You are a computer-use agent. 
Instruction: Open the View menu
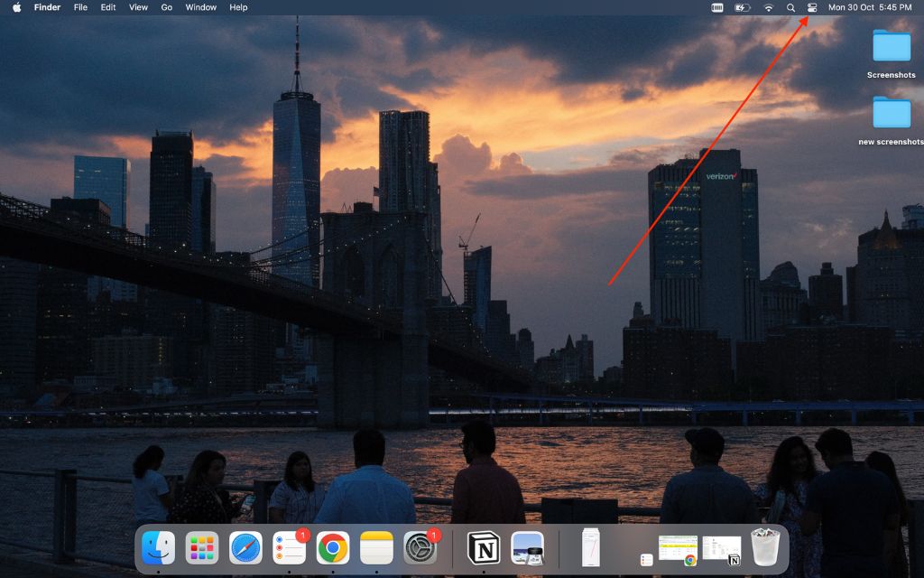pyautogui.click(x=138, y=7)
